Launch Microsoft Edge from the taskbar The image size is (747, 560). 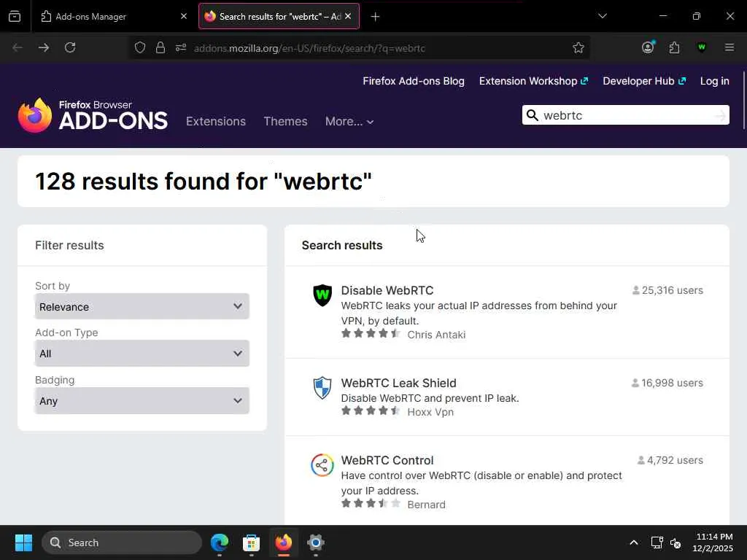pos(220,542)
